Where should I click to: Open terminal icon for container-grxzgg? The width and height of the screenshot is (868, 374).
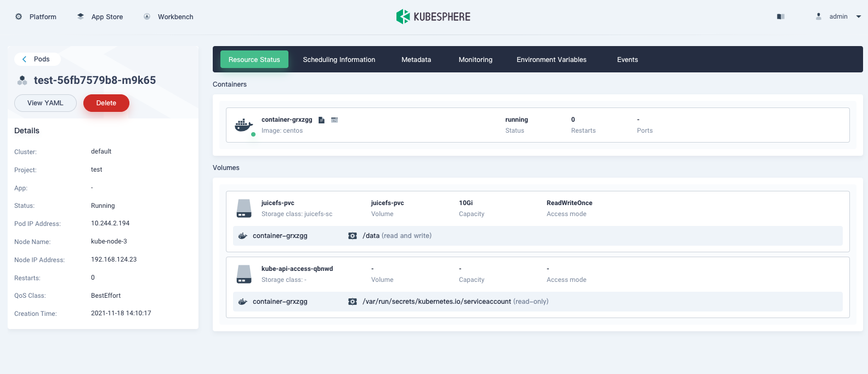point(334,120)
